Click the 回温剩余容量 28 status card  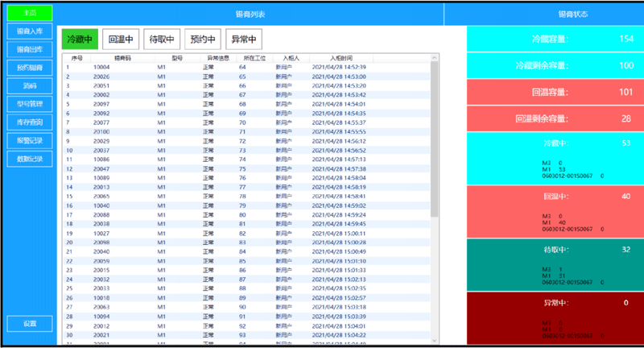(555, 118)
